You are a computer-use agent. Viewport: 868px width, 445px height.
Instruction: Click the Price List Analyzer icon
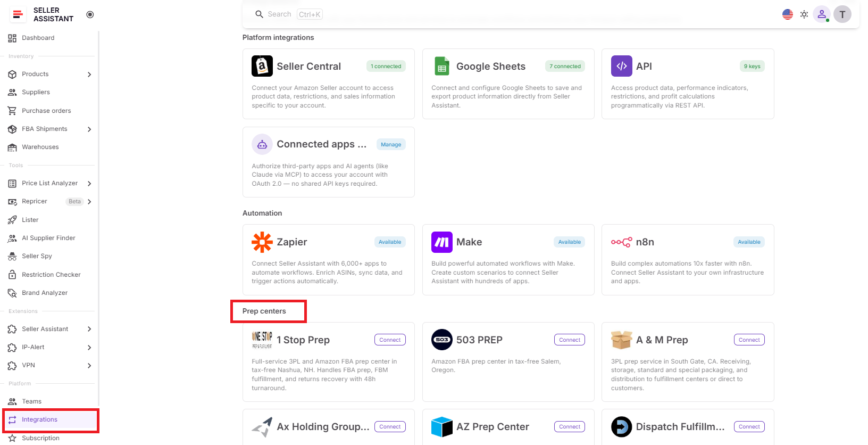12,184
